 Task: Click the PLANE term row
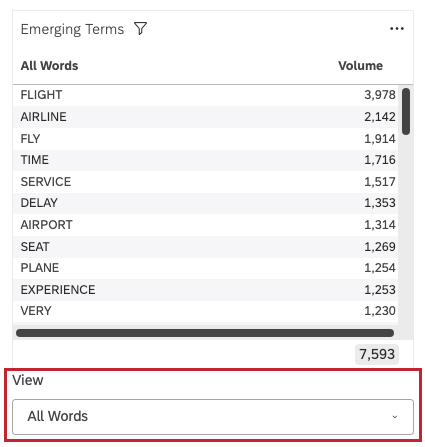point(205,268)
